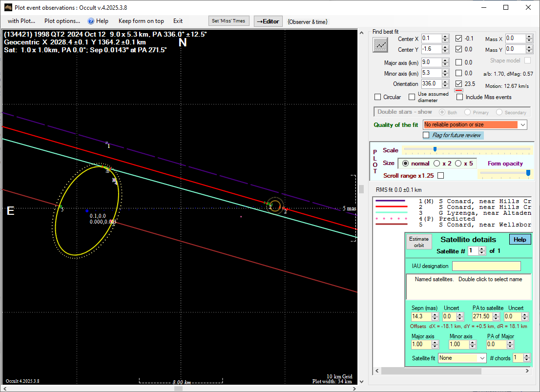
Task: Decrease Center Y spinner down arrow
Action: coord(445,51)
